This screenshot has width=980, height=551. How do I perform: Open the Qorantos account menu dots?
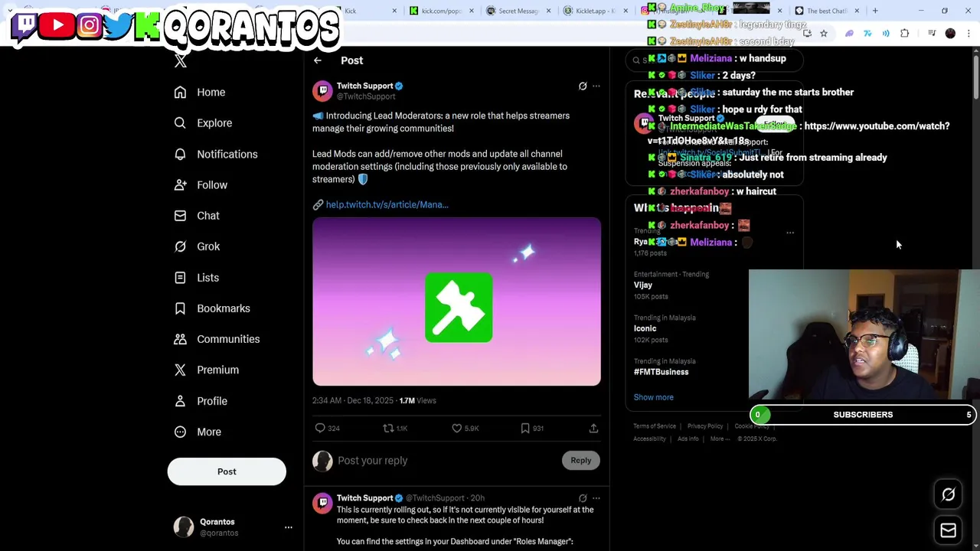click(289, 527)
